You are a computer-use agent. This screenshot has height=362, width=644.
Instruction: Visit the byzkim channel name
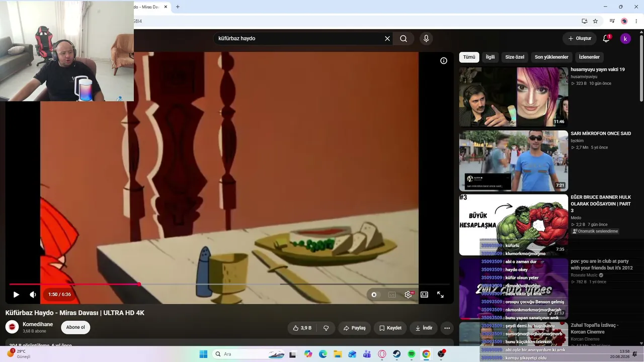pos(578,141)
